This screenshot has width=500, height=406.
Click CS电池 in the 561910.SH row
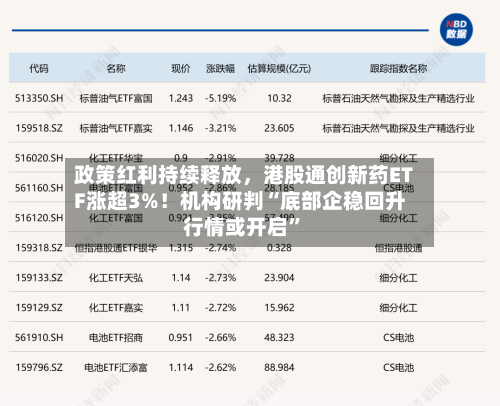point(398,338)
